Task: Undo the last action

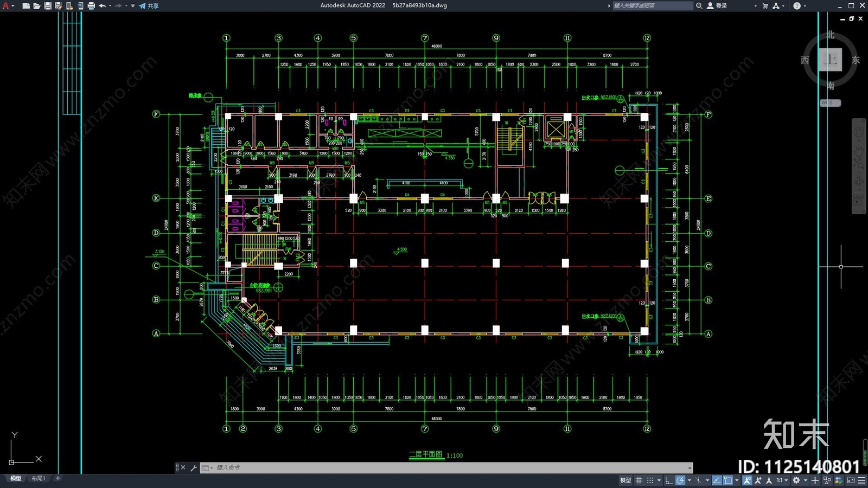Action: (102, 5)
